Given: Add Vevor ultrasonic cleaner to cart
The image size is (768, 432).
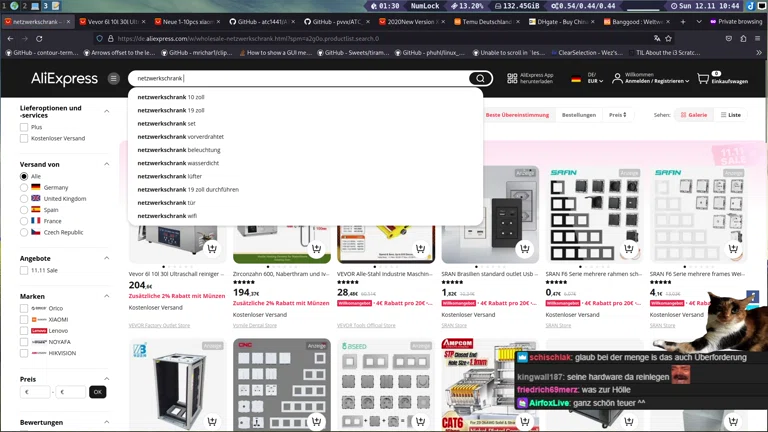Looking at the screenshot, I should click(212, 248).
